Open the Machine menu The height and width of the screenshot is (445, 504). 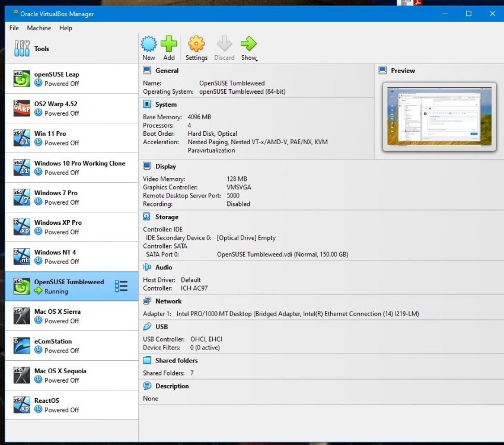pos(39,28)
